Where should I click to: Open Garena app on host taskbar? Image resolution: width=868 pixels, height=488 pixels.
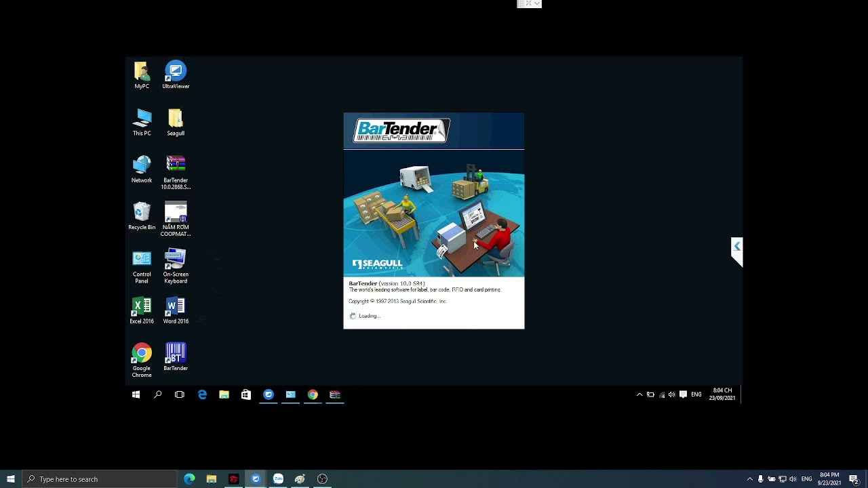[x=233, y=479]
